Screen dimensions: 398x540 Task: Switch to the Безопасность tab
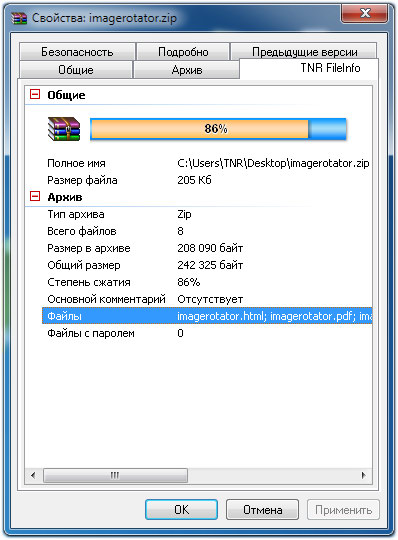tap(77, 52)
